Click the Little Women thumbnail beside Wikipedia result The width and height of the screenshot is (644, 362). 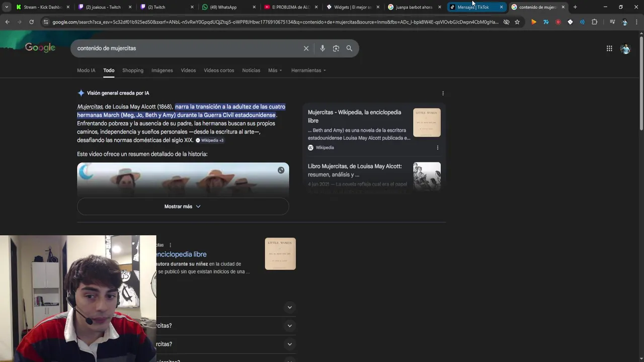280,254
